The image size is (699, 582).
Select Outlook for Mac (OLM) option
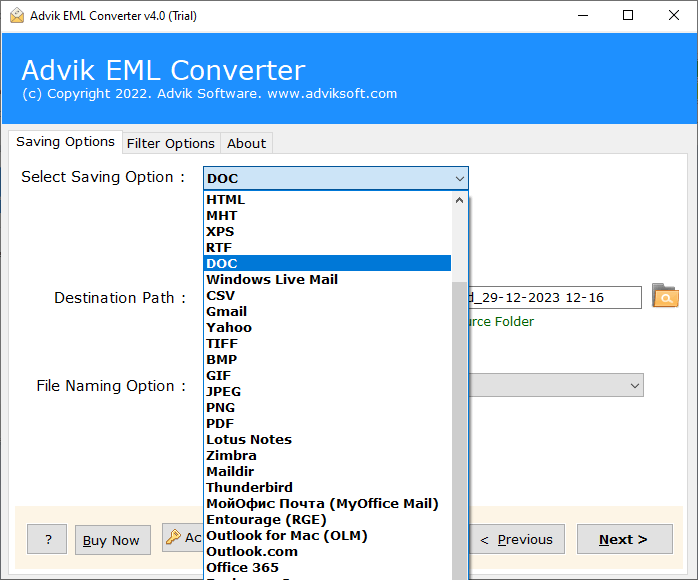point(327,536)
